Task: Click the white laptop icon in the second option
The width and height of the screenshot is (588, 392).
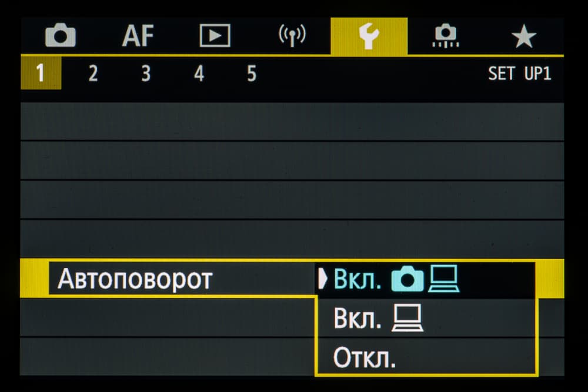Action: 407,320
